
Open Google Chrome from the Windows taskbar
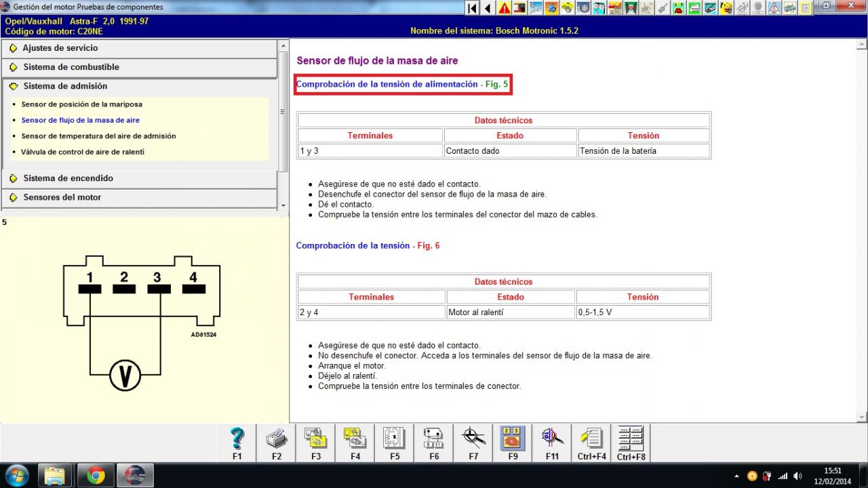tap(96, 476)
